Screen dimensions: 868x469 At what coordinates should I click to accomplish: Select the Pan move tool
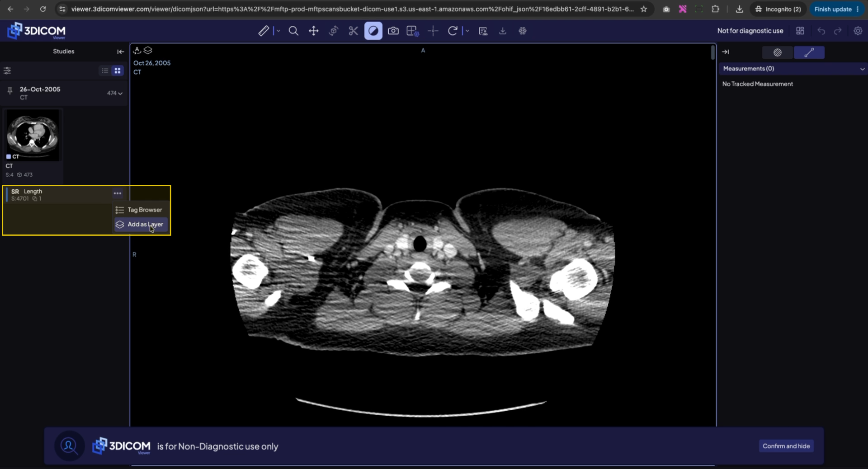[313, 31]
